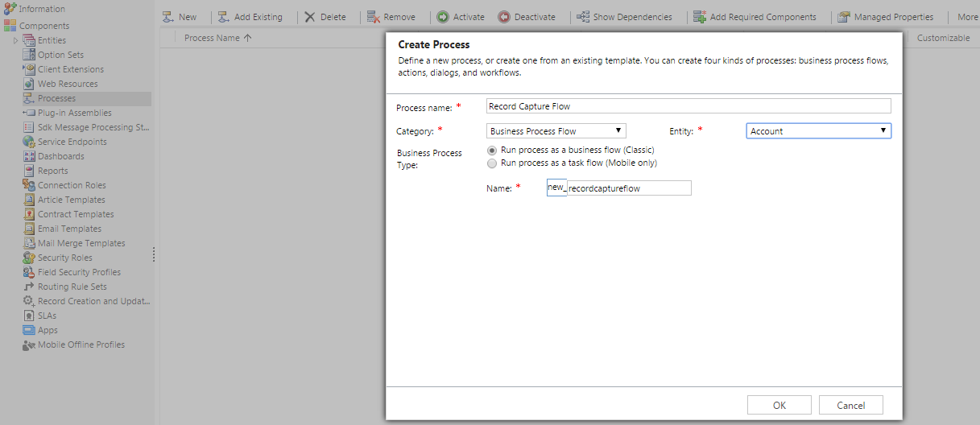Click OK to create the process

click(x=779, y=405)
